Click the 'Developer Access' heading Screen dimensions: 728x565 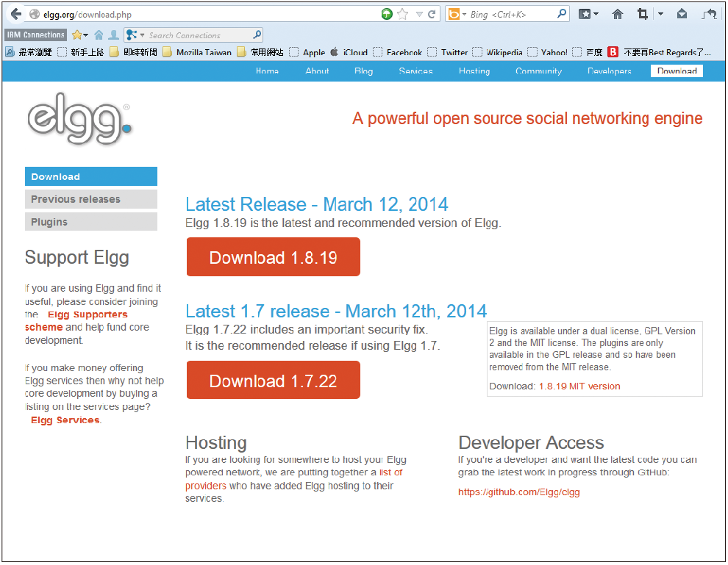coord(531,442)
